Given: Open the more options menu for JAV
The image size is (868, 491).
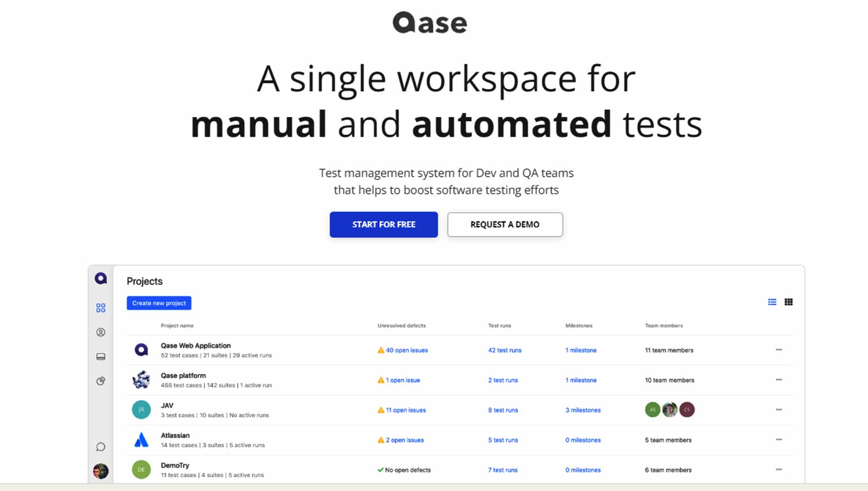Looking at the screenshot, I should (778, 410).
